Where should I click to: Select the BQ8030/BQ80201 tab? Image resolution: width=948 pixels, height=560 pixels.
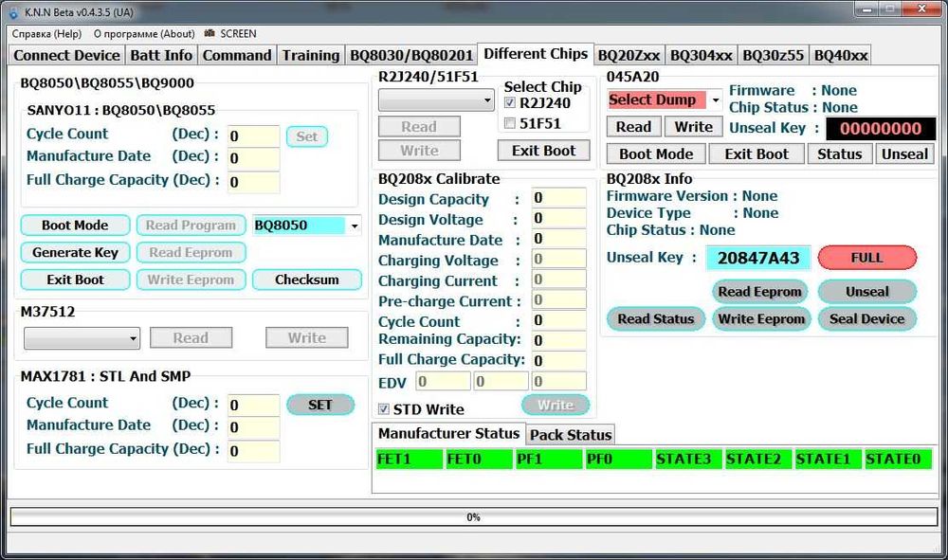click(411, 55)
